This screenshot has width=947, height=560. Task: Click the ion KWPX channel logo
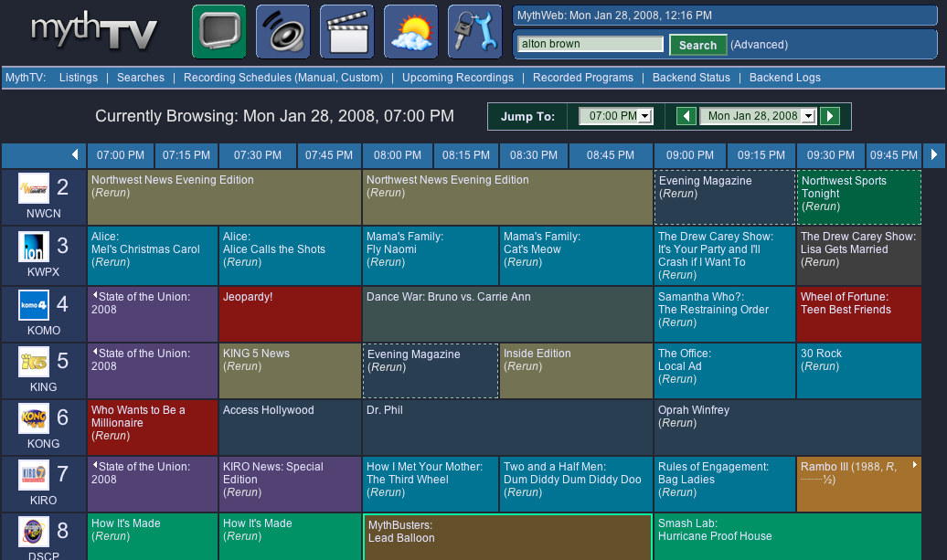34,248
